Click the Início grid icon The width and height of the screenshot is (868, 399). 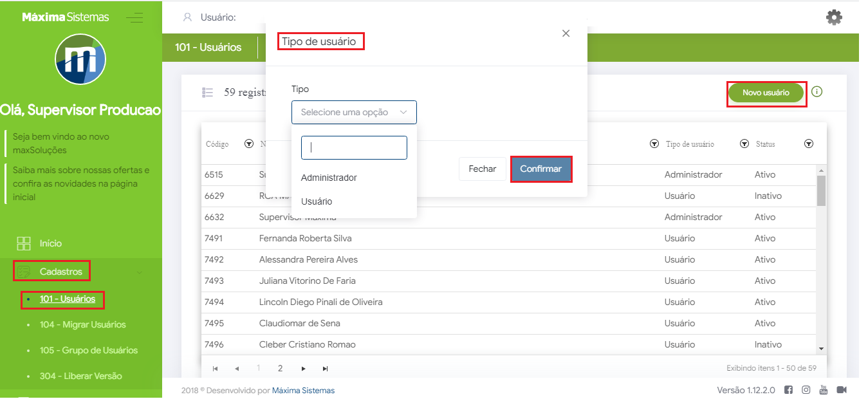point(24,243)
